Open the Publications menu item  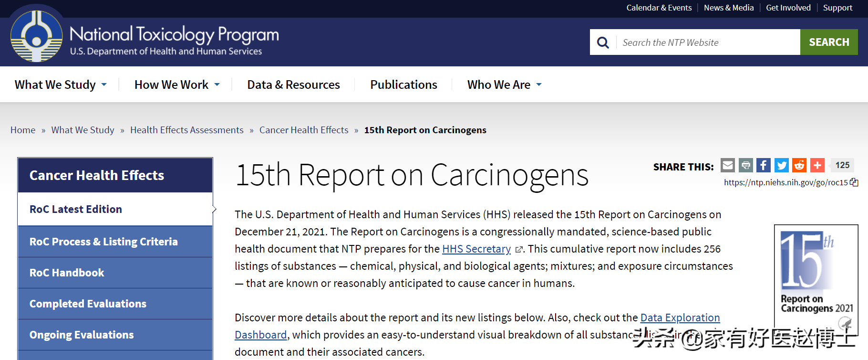(x=403, y=85)
